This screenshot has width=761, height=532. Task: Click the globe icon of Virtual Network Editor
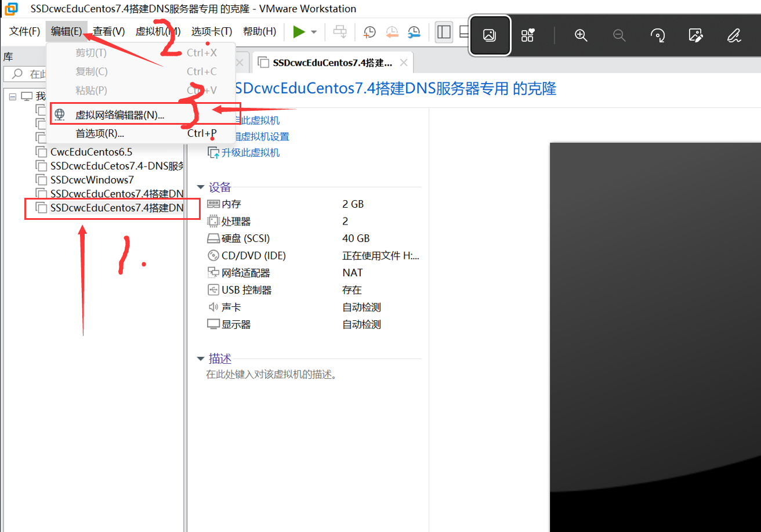click(60, 114)
